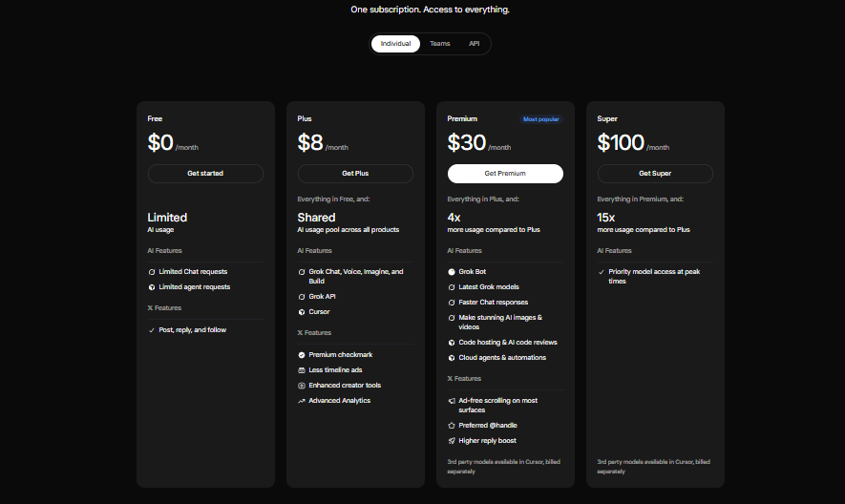Click 'Everything in Plus, and:' text
The width and height of the screenshot is (845, 504).
483,199
